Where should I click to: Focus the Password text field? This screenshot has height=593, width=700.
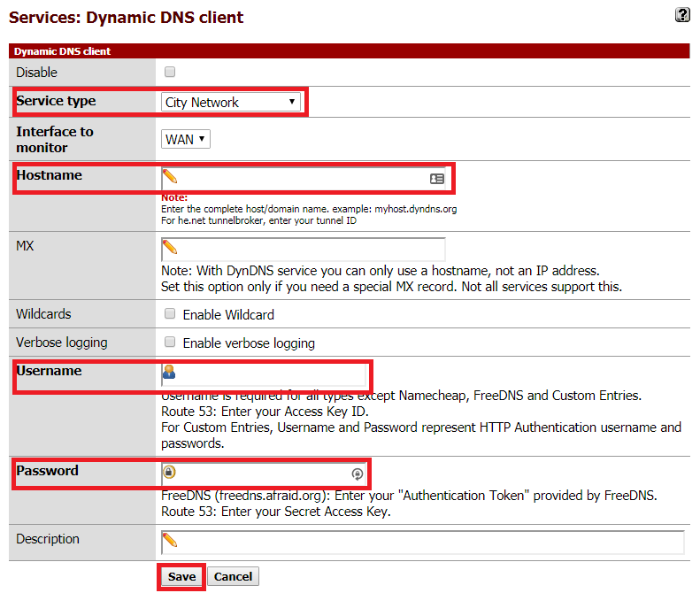(x=261, y=473)
